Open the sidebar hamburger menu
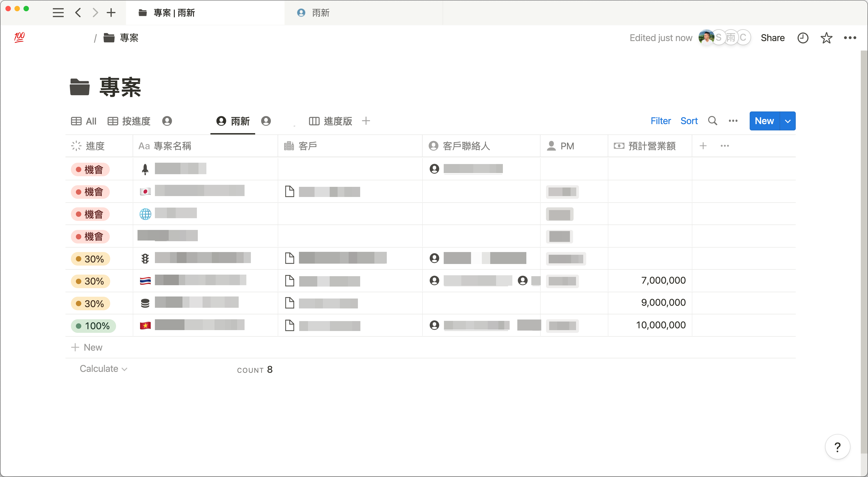868x477 pixels. pyautogui.click(x=58, y=13)
